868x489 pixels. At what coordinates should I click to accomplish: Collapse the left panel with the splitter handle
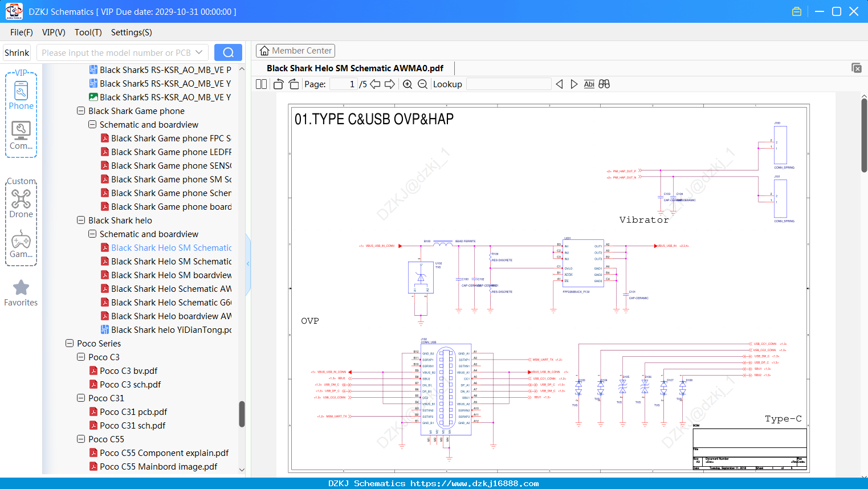(x=248, y=264)
